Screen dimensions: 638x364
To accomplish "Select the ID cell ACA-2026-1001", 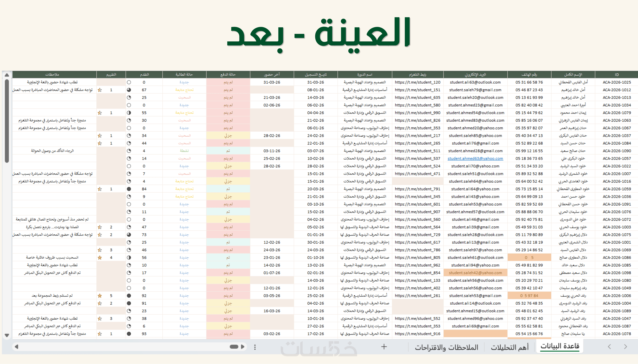I will (616, 242).
